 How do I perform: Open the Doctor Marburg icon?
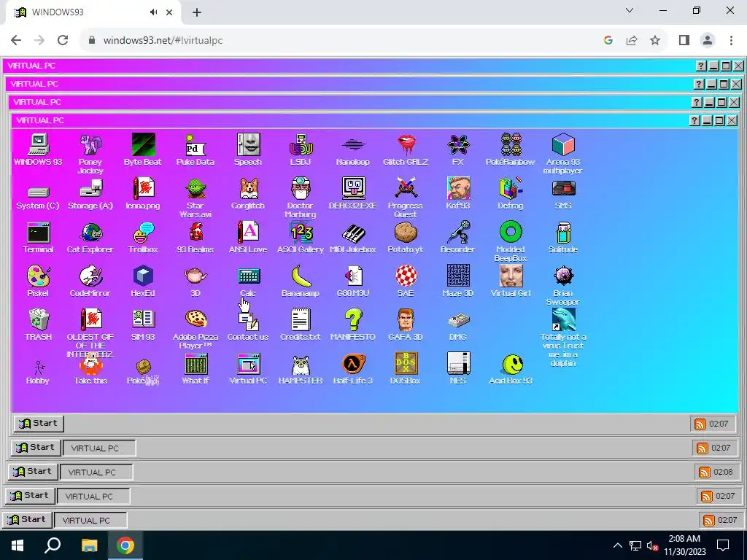coord(301,197)
